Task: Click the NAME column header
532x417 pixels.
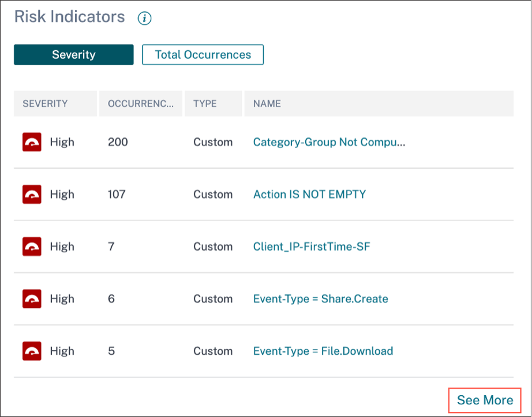Action: tap(267, 104)
